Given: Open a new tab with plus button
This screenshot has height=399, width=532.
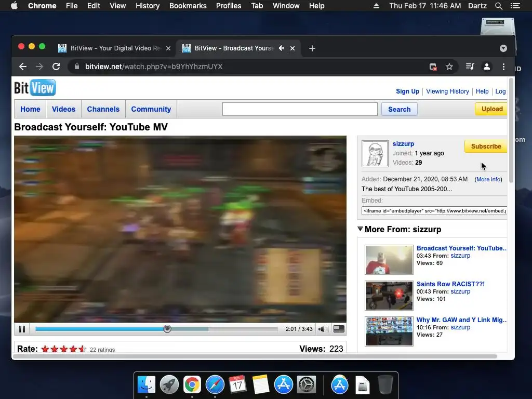Looking at the screenshot, I should tap(312, 48).
